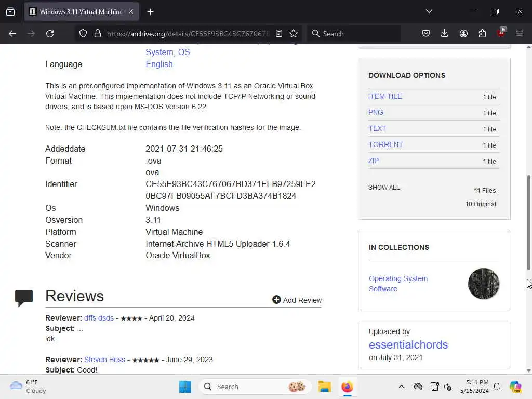Screen dimensions: 532x399
Task: Show all download files
Action: point(384,187)
